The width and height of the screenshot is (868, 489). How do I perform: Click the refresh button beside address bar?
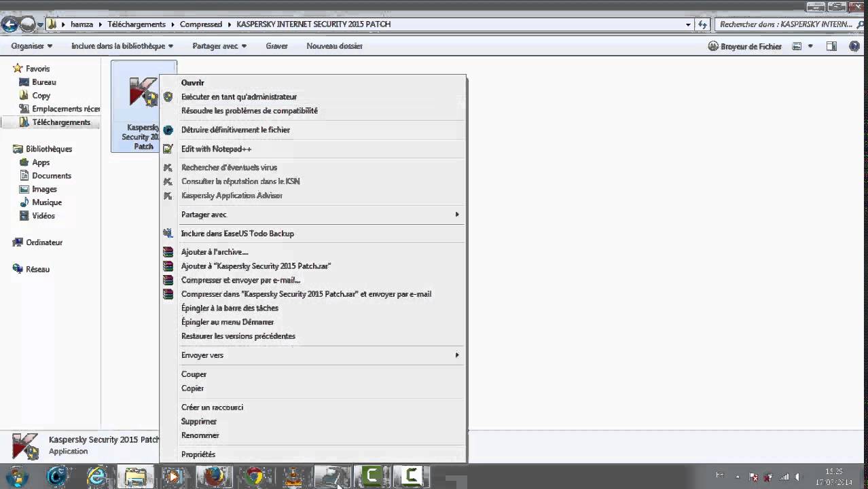click(702, 24)
